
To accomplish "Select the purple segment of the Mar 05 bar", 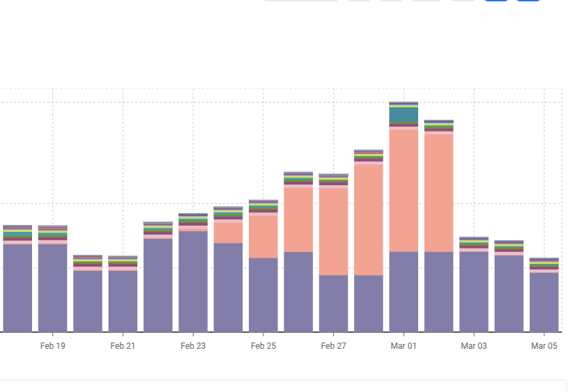I will click(x=544, y=301).
